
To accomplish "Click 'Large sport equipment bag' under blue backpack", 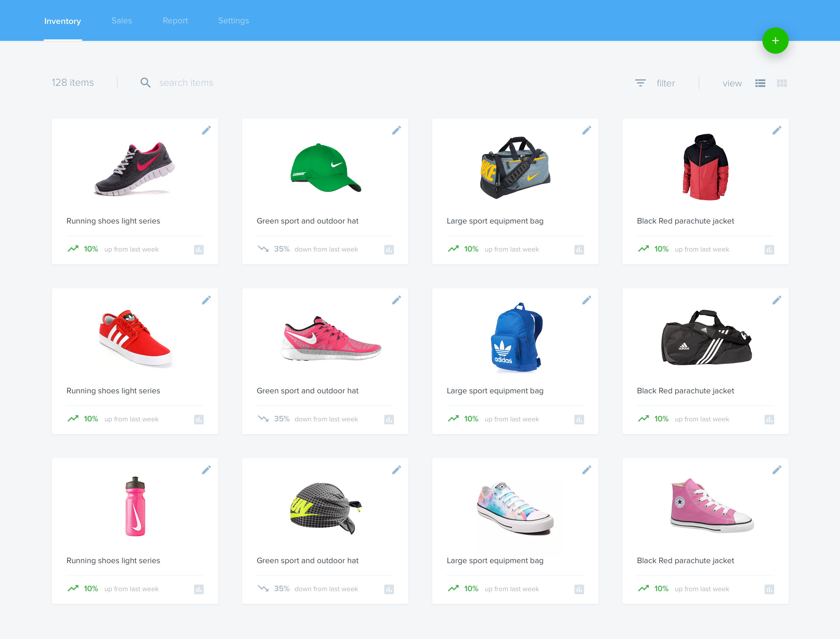I will point(495,391).
